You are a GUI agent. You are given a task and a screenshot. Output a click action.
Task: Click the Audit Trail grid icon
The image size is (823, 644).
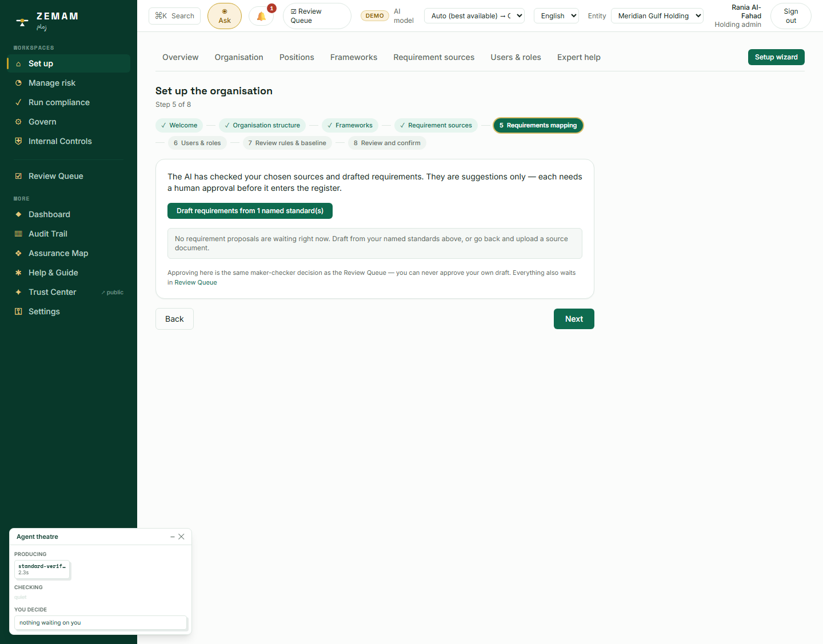pos(18,234)
